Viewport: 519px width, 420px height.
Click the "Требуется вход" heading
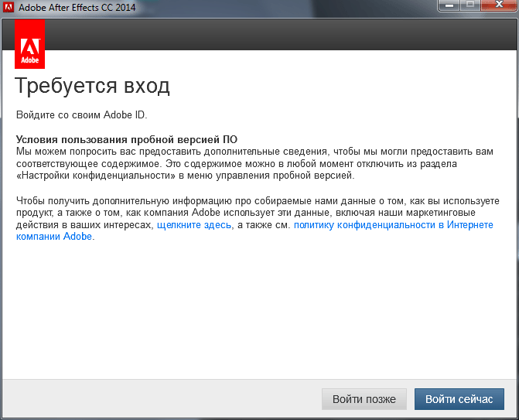(92, 85)
